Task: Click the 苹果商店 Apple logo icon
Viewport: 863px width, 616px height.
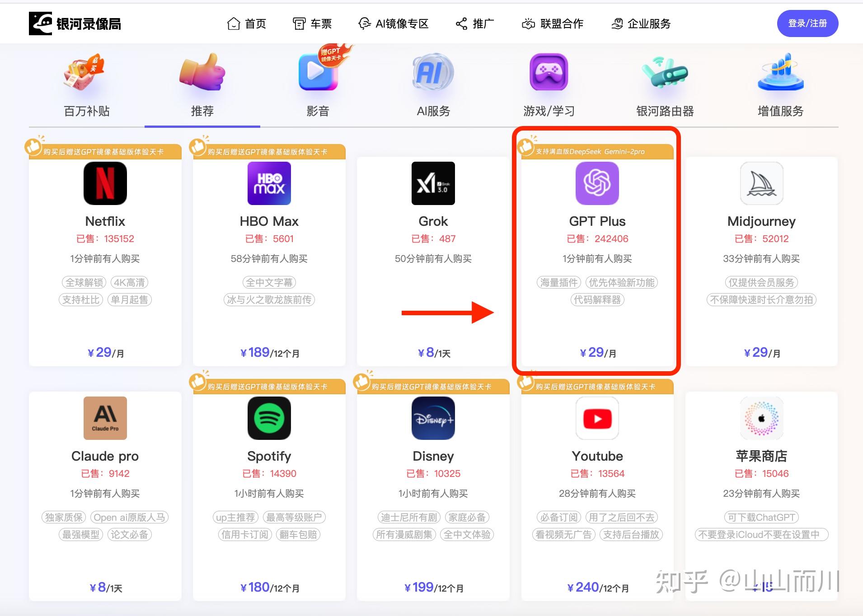Action: (761, 418)
